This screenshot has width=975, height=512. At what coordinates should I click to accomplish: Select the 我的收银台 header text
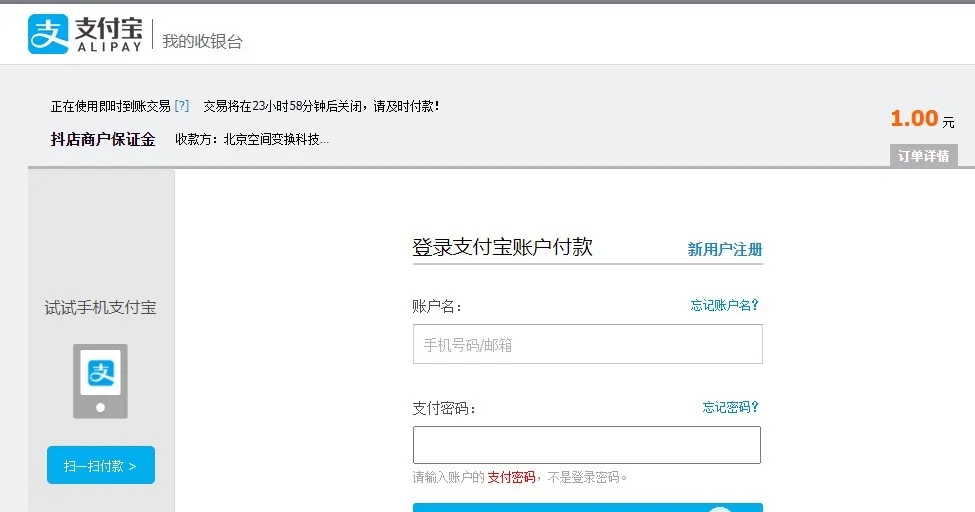202,42
